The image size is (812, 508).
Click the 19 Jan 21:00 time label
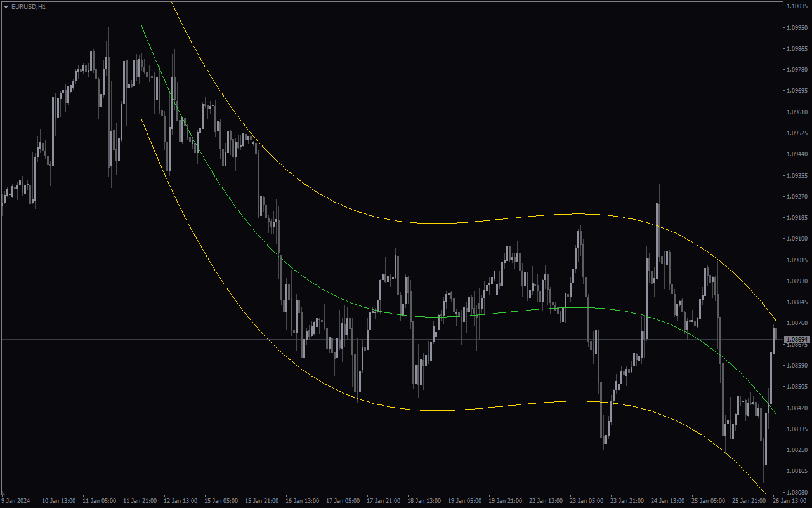coord(506,501)
